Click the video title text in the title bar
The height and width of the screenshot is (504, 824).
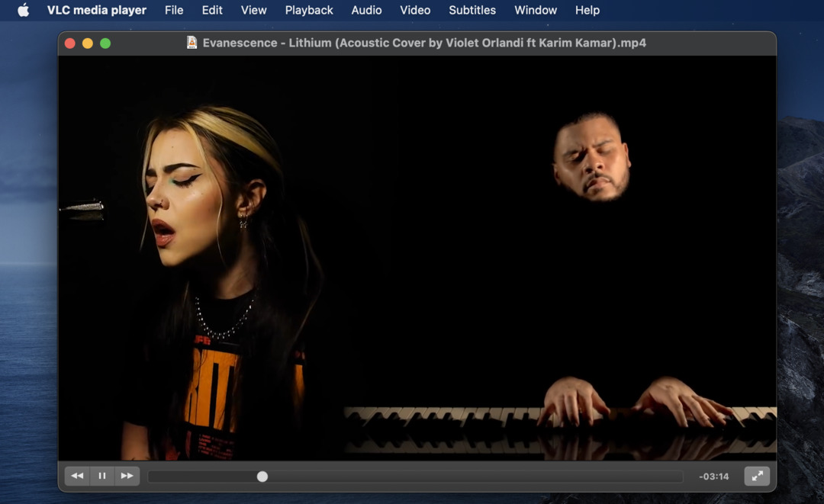[x=424, y=43]
